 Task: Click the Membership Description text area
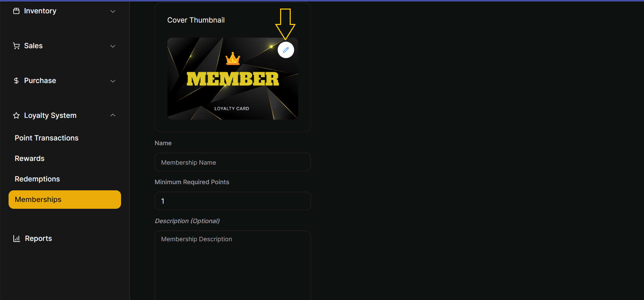[233, 265]
